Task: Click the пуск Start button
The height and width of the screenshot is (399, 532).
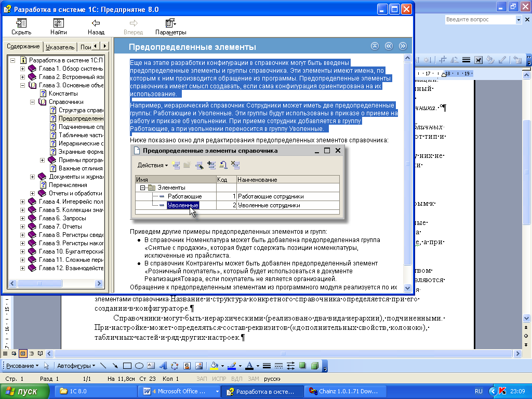Action: [24, 391]
